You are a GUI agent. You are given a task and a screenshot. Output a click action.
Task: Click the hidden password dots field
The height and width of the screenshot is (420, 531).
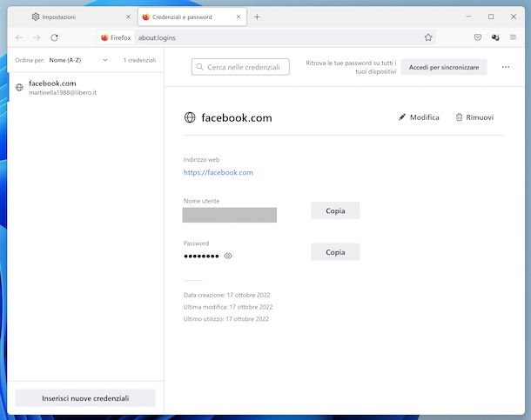pos(201,257)
